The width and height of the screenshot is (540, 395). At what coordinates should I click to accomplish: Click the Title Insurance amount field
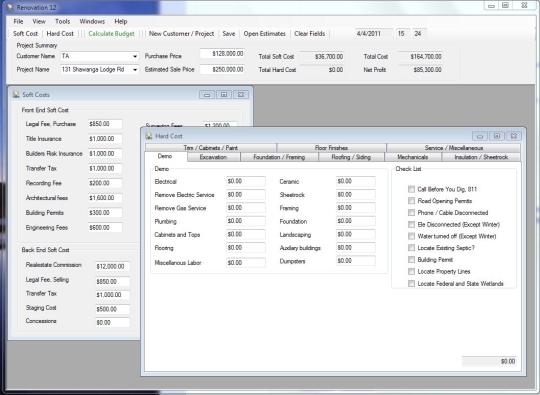coord(105,139)
